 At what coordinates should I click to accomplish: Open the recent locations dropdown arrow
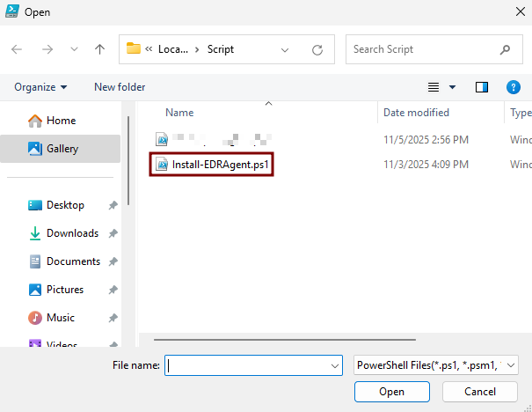(74, 50)
